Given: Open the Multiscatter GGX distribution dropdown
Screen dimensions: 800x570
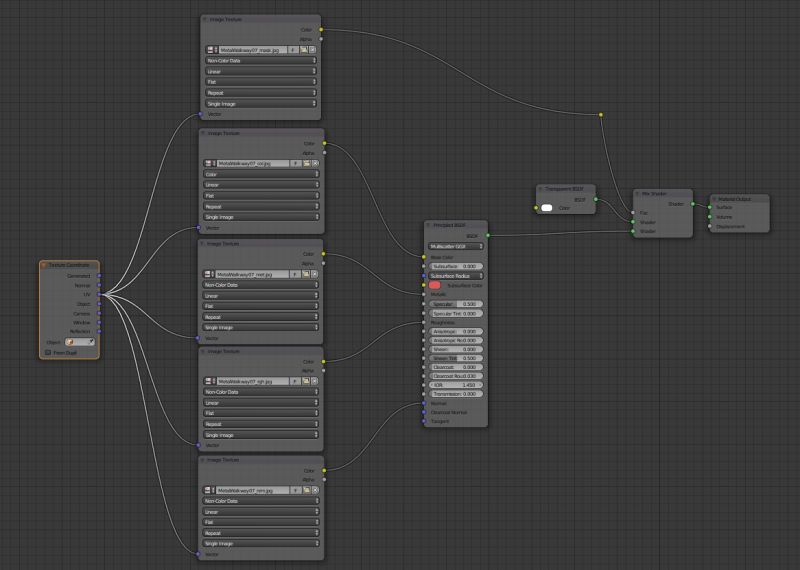Looking at the screenshot, I should coord(456,246).
